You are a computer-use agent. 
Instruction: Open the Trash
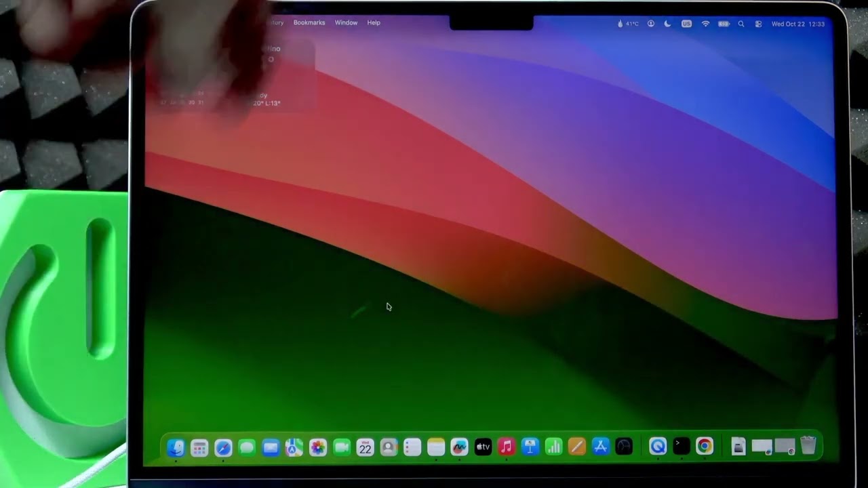[808, 446]
